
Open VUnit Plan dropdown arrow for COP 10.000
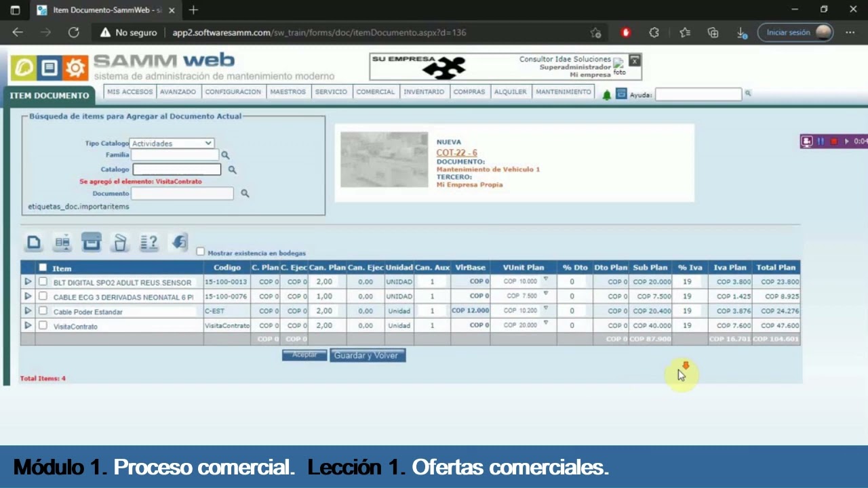[x=545, y=279]
